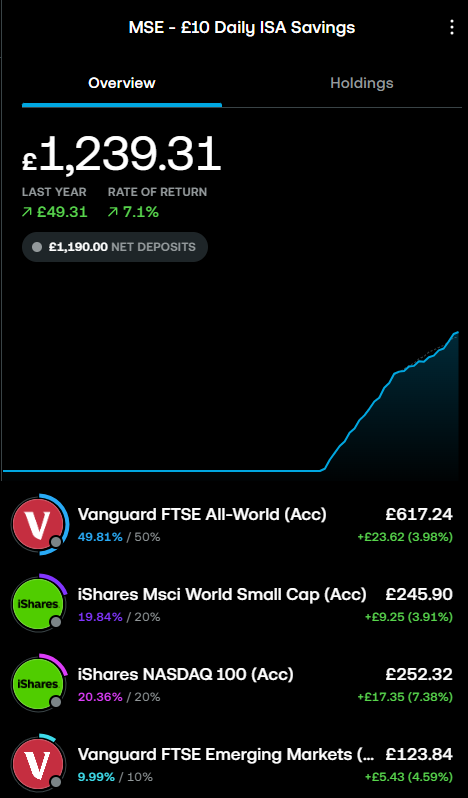
Task: Click the MSE - £10 Daily ISA Savings title
Action: [242, 27]
